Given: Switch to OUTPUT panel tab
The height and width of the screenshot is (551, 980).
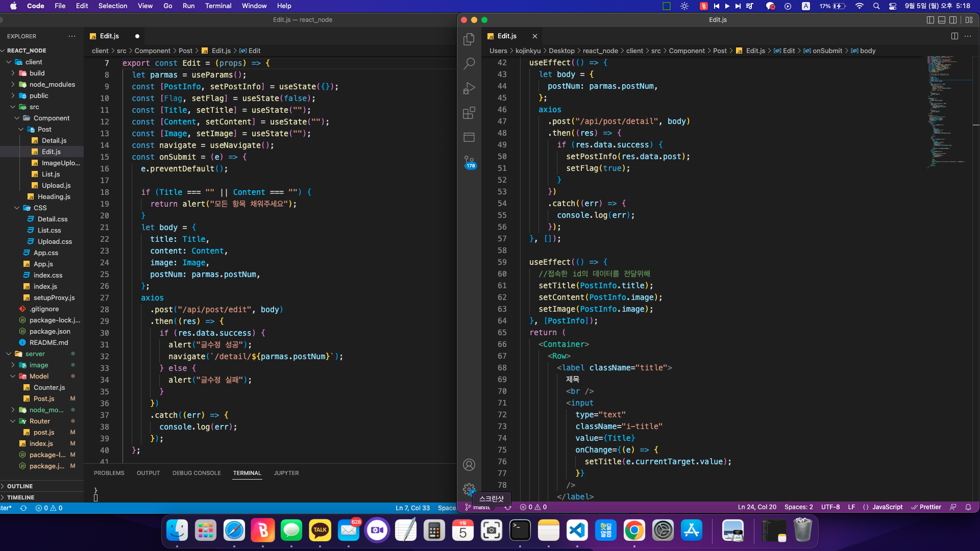Looking at the screenshot, I should [148, 473].
